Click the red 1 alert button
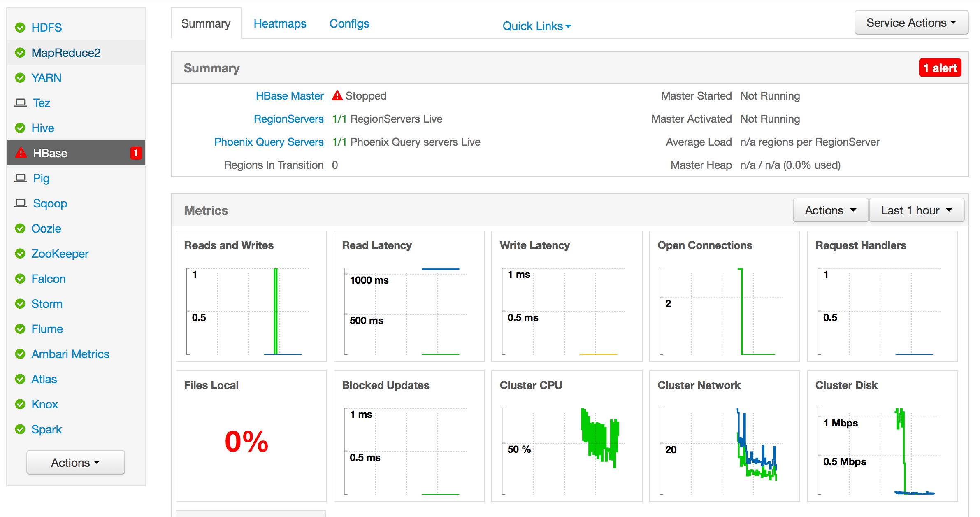This screenshot has width=980, height=517. pyautogui.click(x=940, y=68)
